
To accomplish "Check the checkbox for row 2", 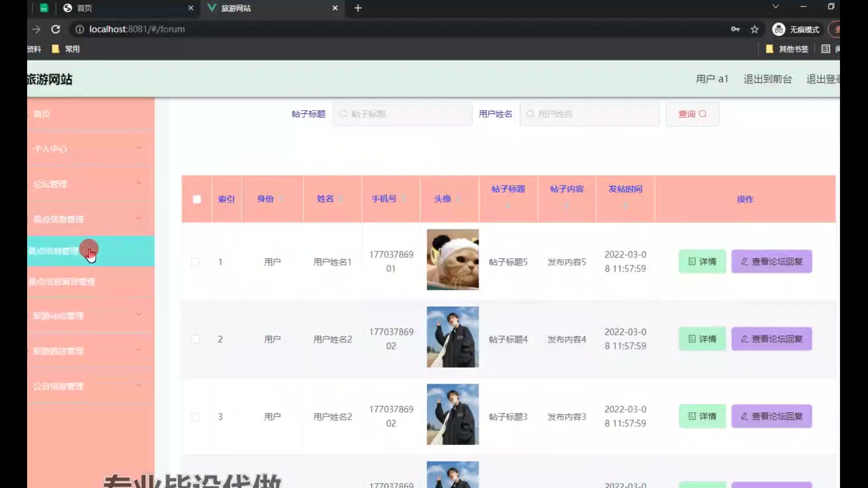I will [x=195, y=339].
